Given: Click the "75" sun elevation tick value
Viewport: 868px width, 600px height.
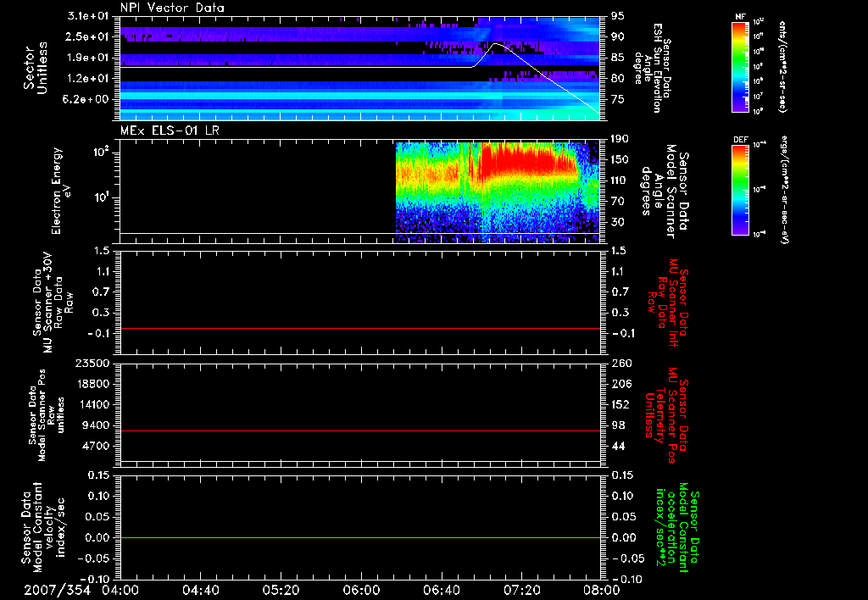Looking at the screenshot, I should (x=618, y=100).
